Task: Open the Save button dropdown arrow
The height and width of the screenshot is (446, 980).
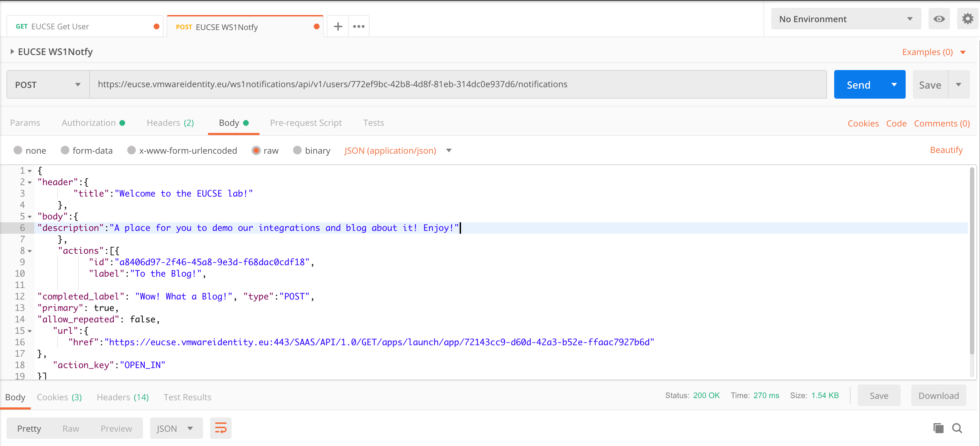Action: (959, 84)
